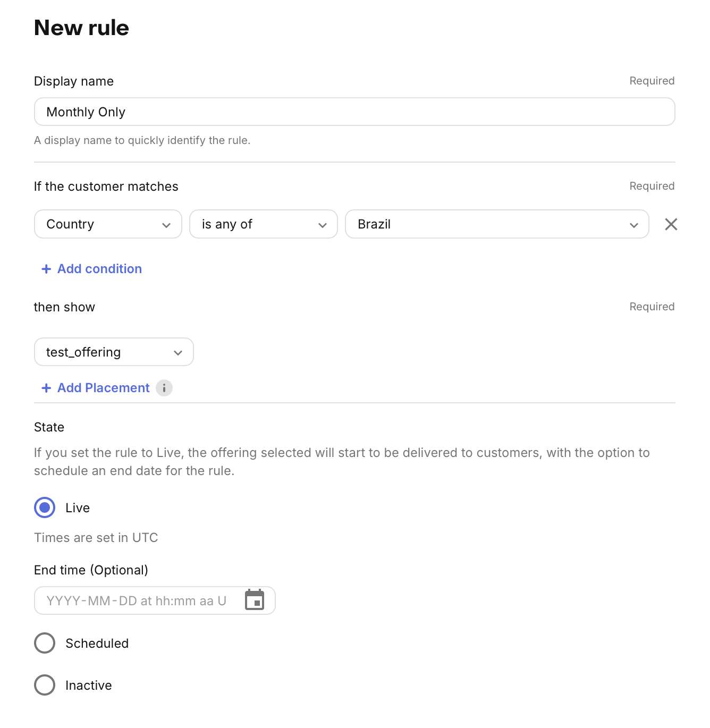
Task: Click the Add condition link text
Action: [x=99, y=269]
